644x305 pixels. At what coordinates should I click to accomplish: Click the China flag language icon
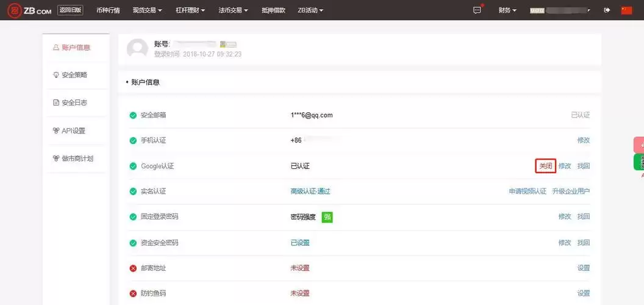click(x=626, y=10)
